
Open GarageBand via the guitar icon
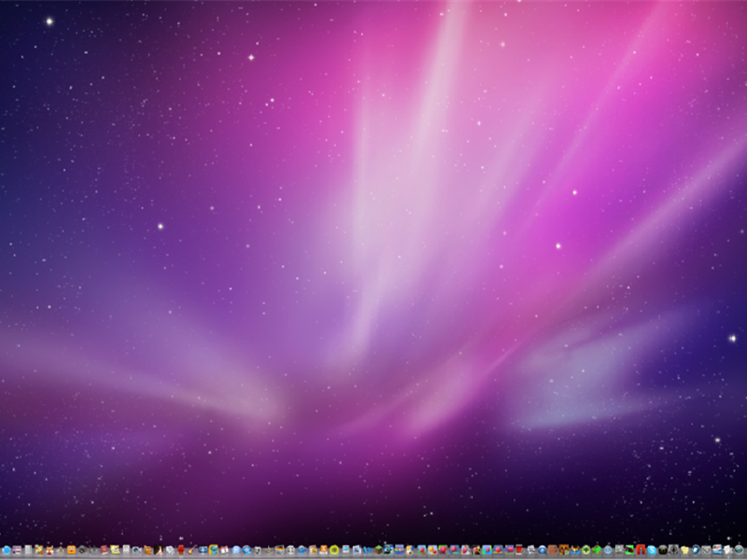(190, 549)
